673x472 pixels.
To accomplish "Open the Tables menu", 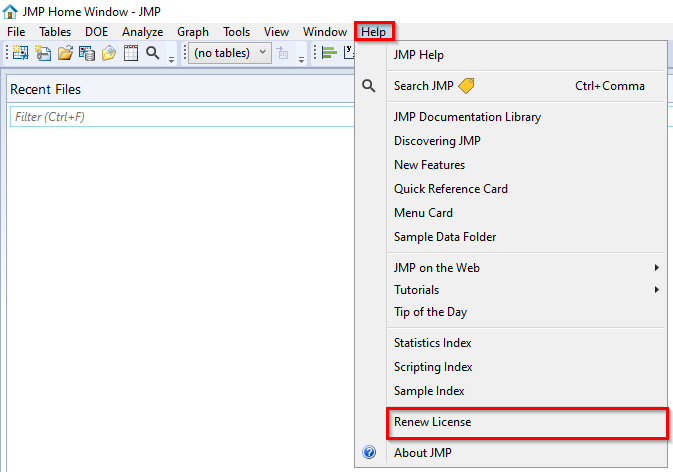I will tap(55, 32).
